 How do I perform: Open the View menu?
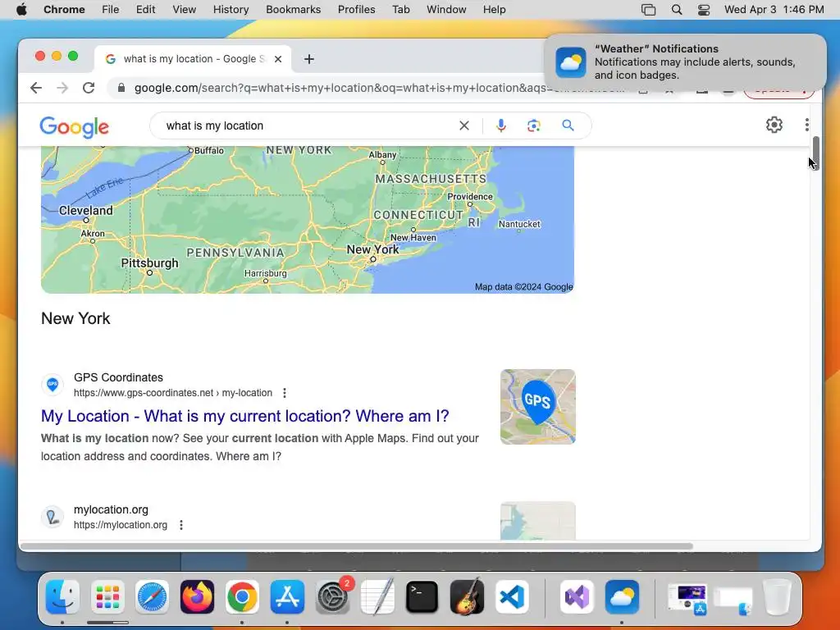185,10
